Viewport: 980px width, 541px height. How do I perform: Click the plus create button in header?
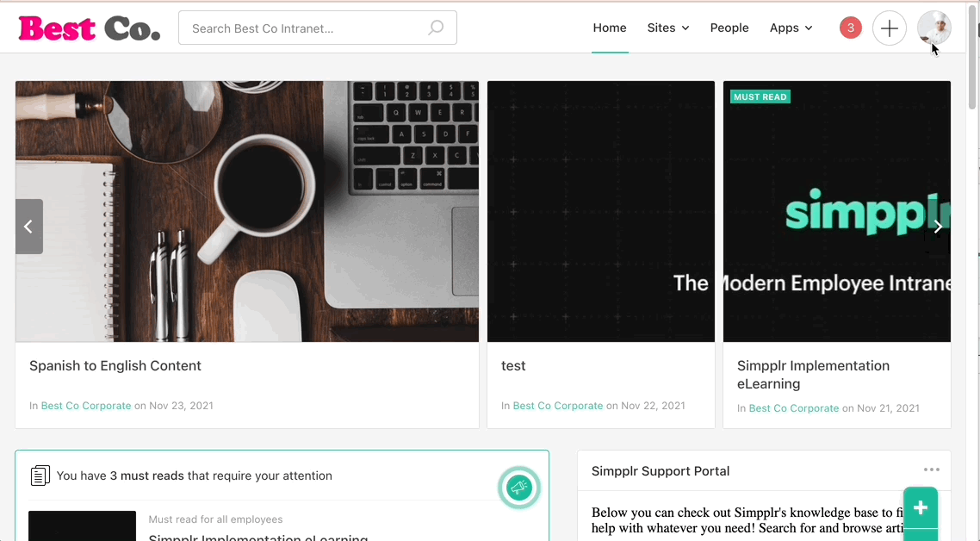tap(889, 28)
